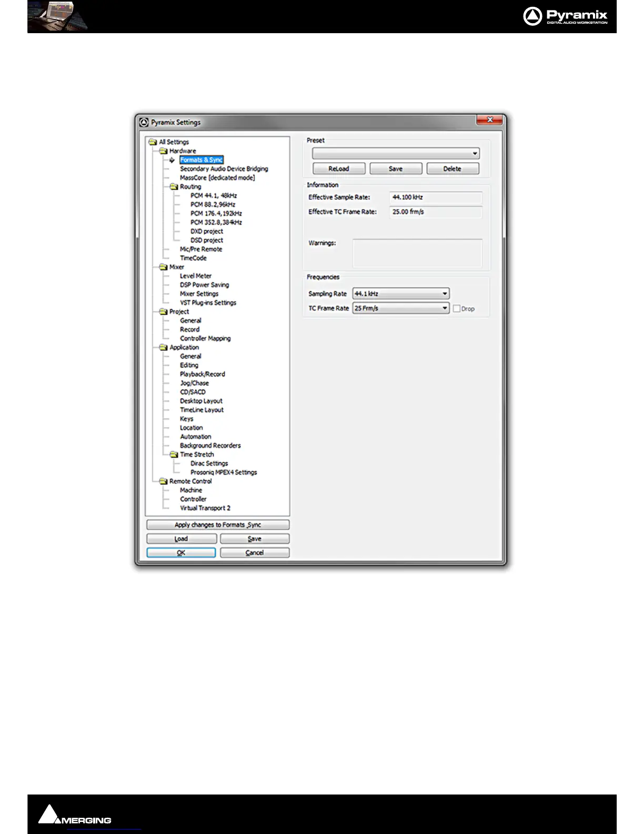Open TimeCode settings
The width and height of the screenshot is (644, 834).
pos(193,259)
